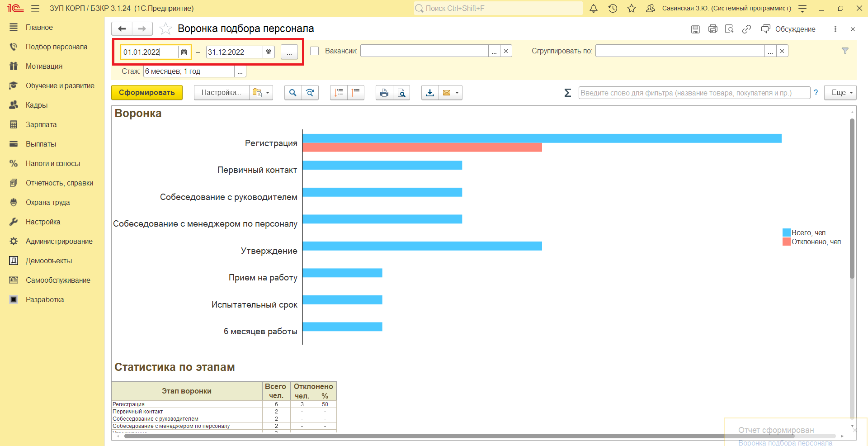Click the Вакансии input field

[x=424, y=51]
